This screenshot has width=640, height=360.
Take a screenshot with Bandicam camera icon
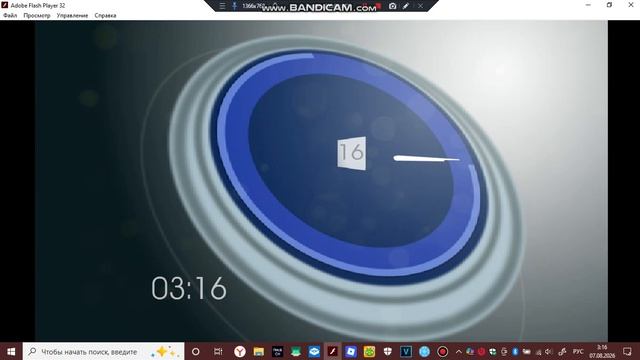click(392, 6)
